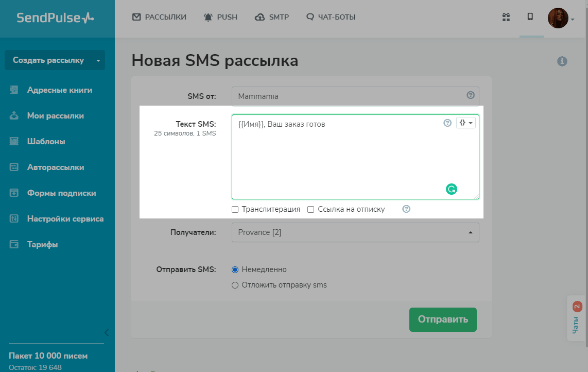Click help icon next to unsubscribe link option
Screen dimensions: 588x372
point(406,209)
